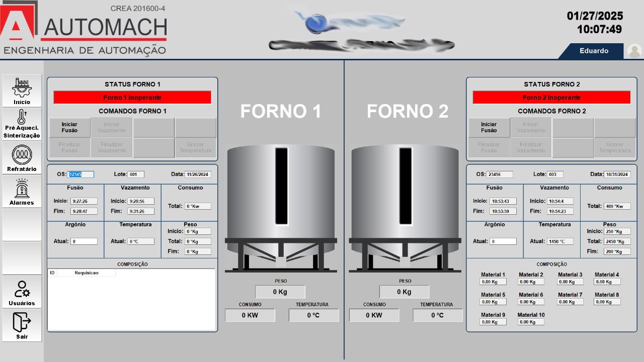Click the Forno 2 tank image
The image size is (644, 362).
coord(406,209)
